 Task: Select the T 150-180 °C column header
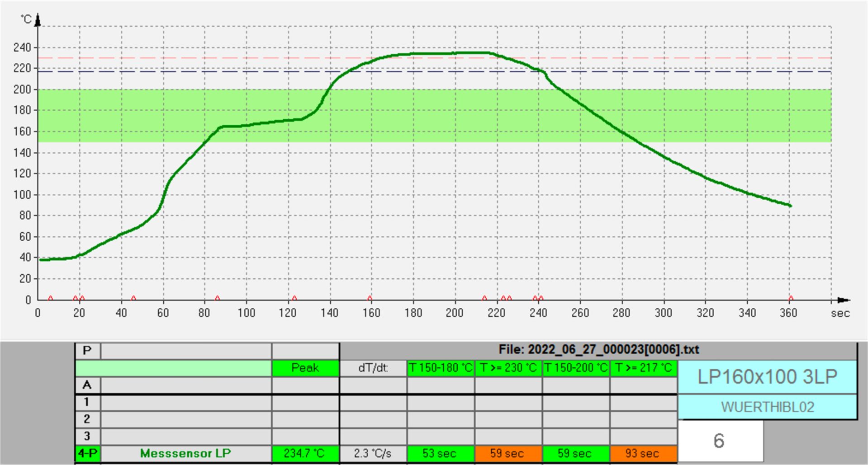440,368
